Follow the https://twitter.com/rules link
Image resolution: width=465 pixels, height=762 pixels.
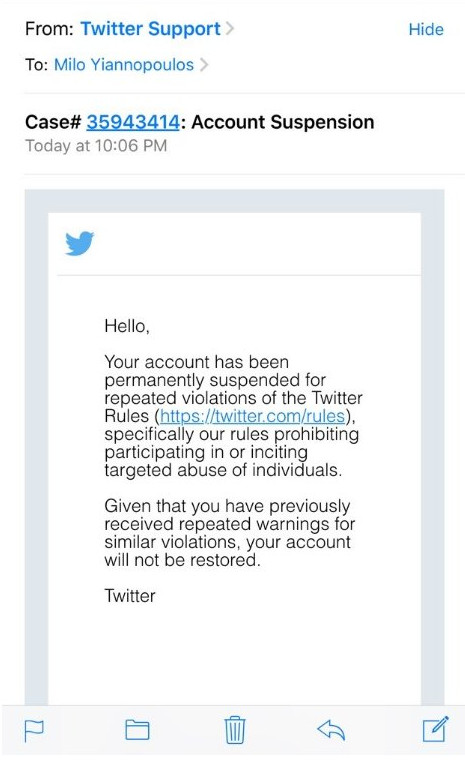tap(252, 416)
